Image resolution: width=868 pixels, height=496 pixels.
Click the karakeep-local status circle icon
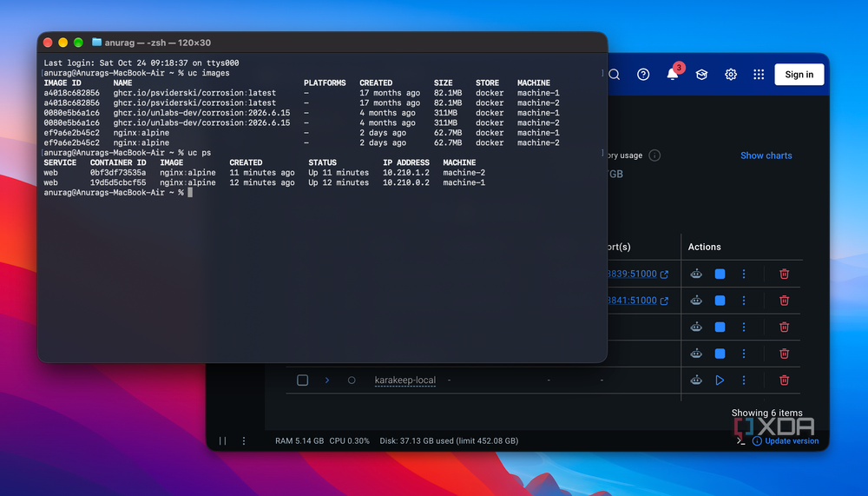pos(352,380)
